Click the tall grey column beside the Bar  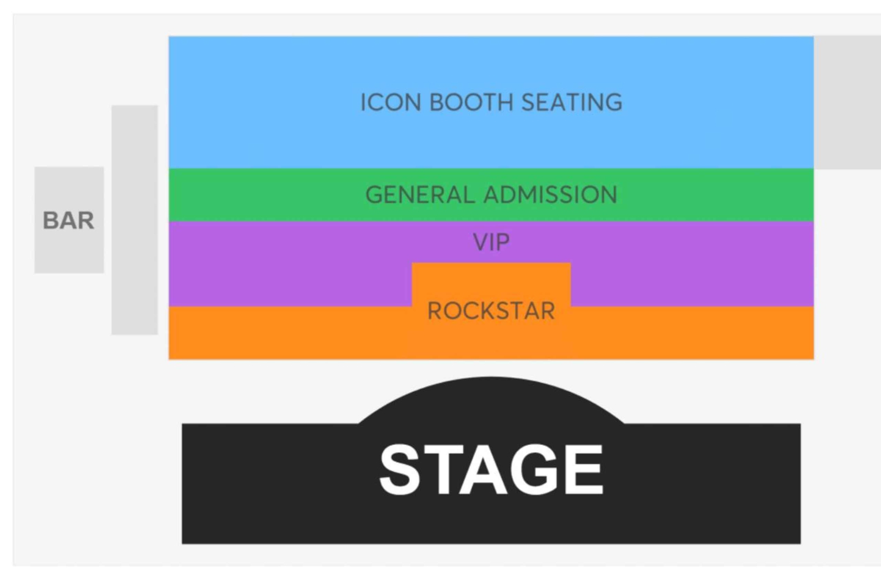tap(134, 220)
